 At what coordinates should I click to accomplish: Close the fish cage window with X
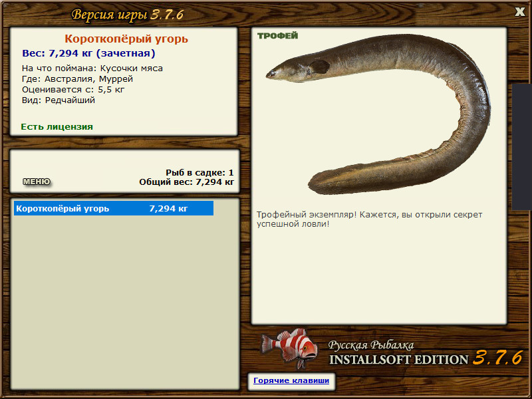click(519, 12)
